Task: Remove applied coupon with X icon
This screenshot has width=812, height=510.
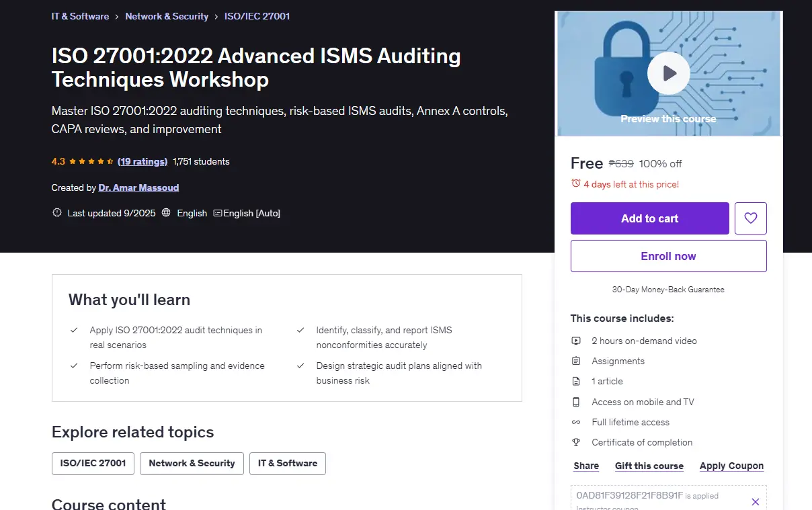Action: click(x=755, y=502)
